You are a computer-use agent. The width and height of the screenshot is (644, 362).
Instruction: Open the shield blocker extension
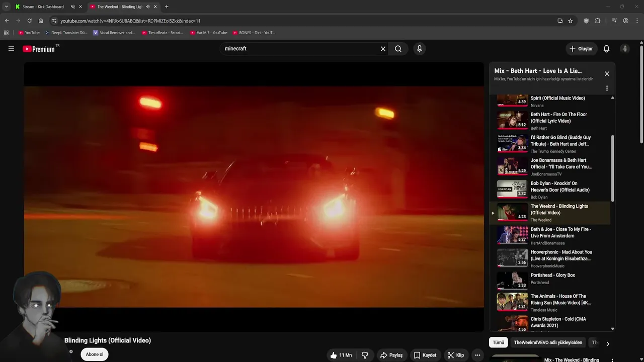pyautogui.click(x=586, y=21)
